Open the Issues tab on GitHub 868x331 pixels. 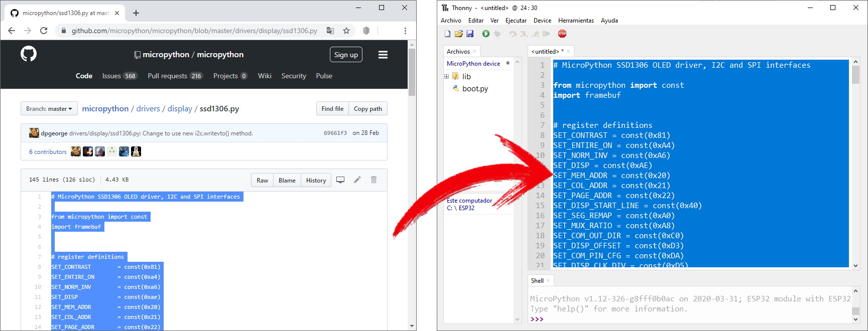119,76
